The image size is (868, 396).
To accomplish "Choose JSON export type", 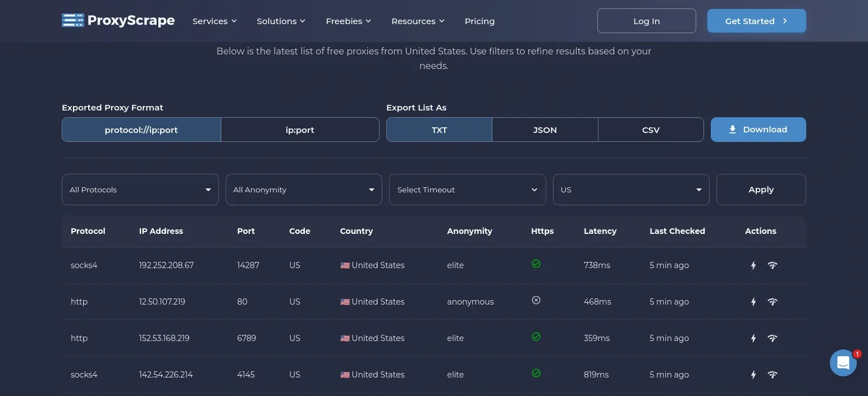I will pos(545,130).
